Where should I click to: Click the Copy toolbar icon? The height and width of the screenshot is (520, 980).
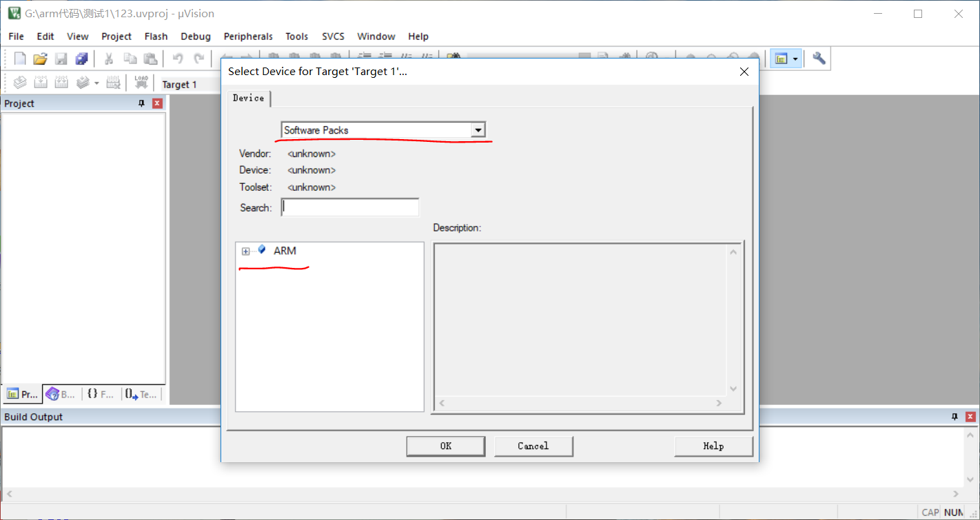pyautogui.click(x=129, y=59)
